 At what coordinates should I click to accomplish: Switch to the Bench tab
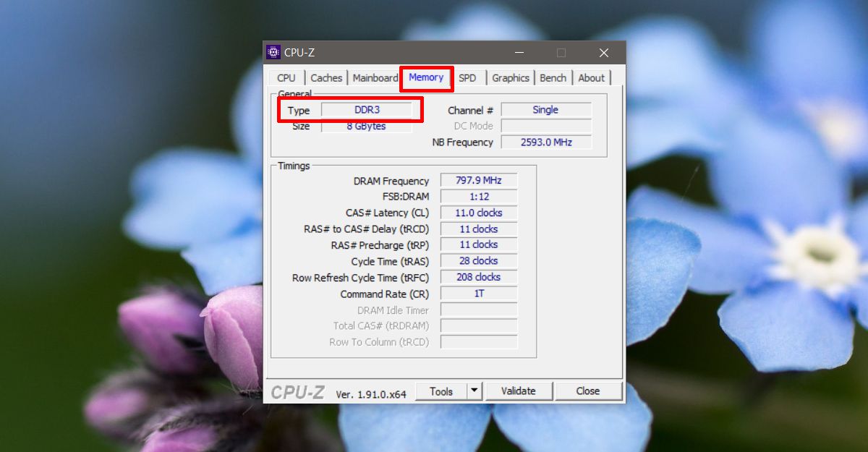tap(553, 78)
